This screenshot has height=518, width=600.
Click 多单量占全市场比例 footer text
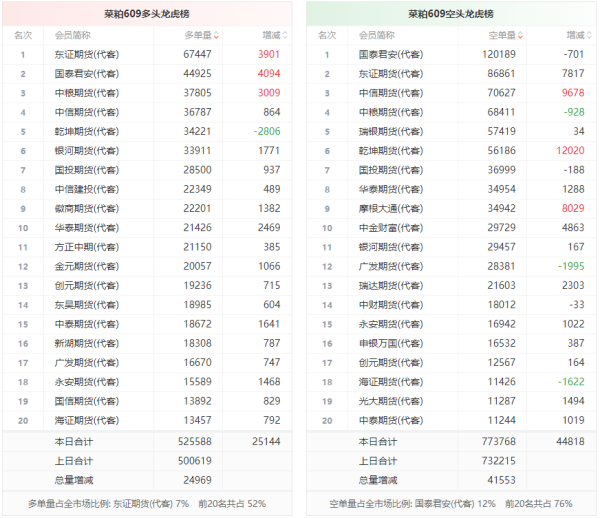[x=147, y=504]
